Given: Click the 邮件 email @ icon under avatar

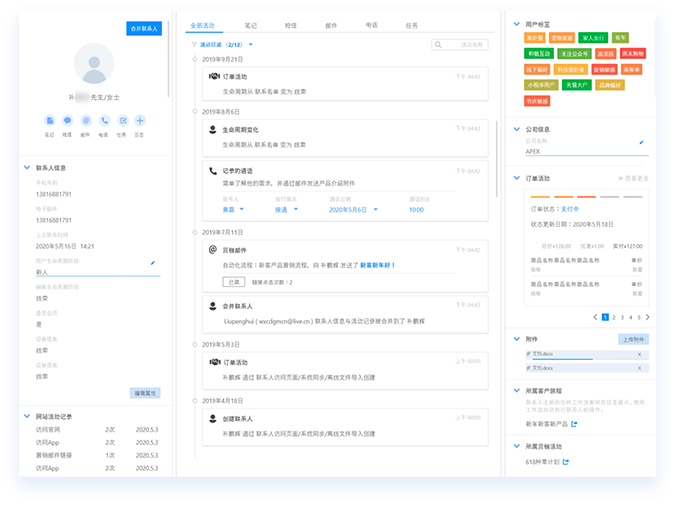Looking at the screenshot, I should coord(86,121).
